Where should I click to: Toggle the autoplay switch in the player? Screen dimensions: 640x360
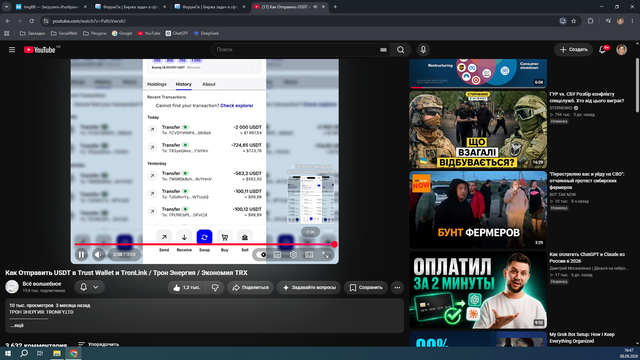(x=262, y=255)
